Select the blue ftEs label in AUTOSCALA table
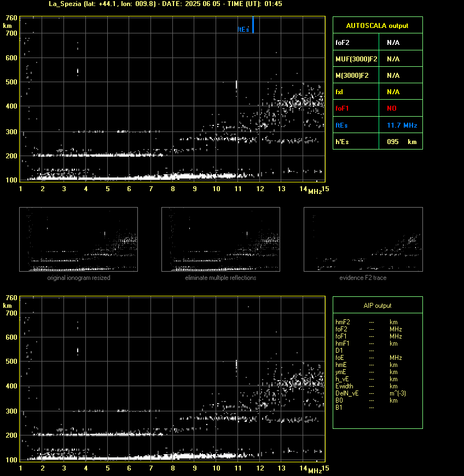This screenshot has height=476, width=464. [341, 125]
